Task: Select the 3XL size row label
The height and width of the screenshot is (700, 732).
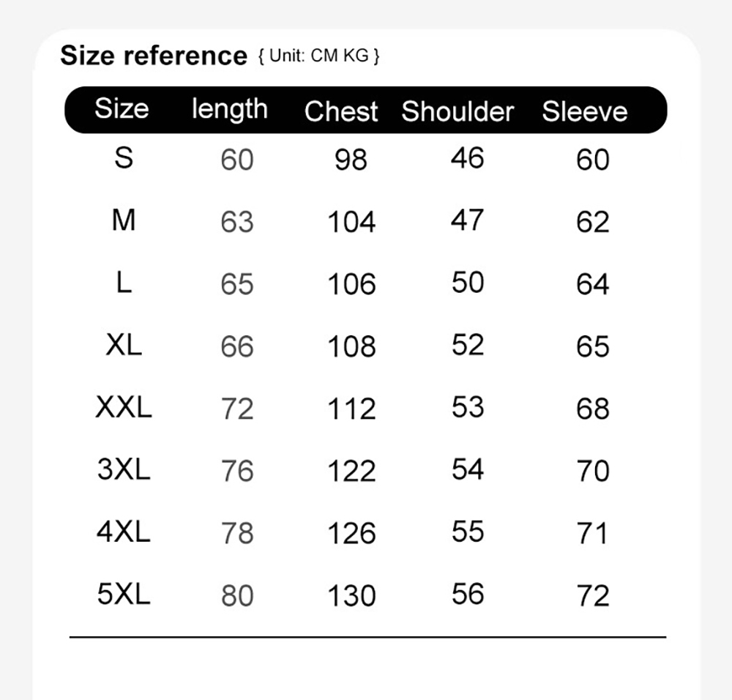Action: tap(124, 469)
